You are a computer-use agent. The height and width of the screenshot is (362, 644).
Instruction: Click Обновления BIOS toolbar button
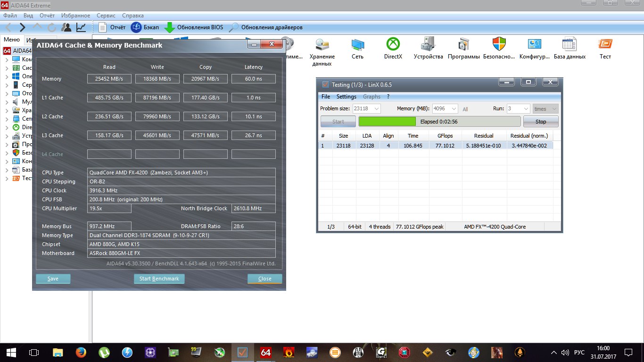pos(194,27)
